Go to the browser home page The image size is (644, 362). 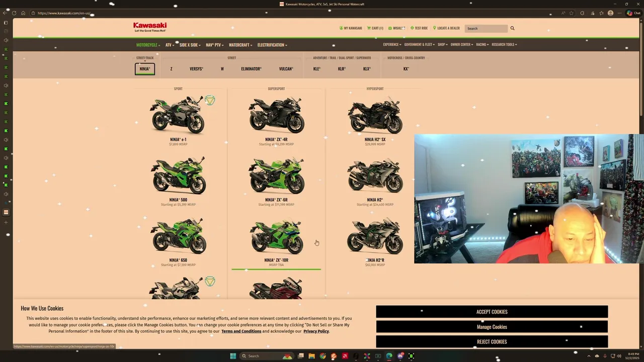[23, 13]
